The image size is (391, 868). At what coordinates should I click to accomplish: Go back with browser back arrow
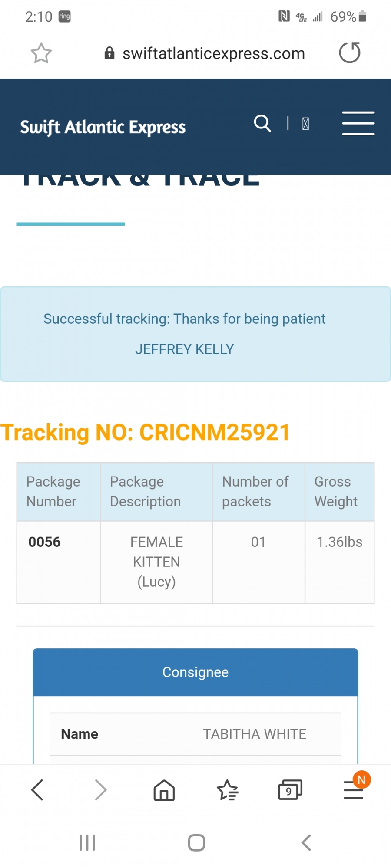pos(37,790)
